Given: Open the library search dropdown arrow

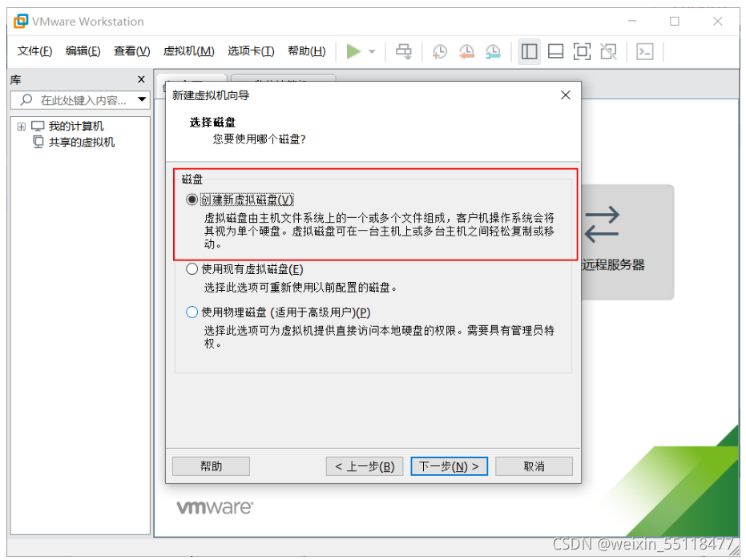Looking at the screenshot, I should pos(142,99).
